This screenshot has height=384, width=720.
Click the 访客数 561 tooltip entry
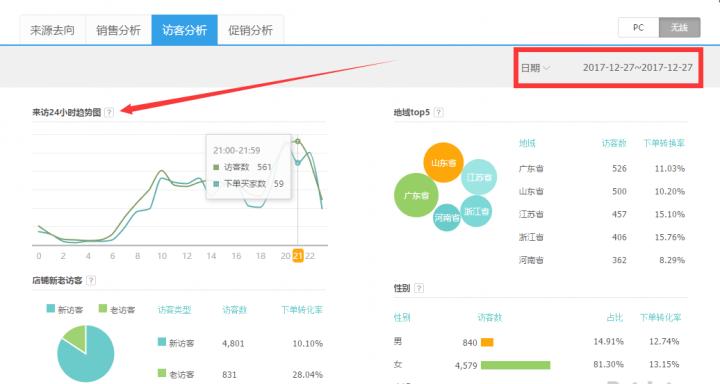coord(242,167)
